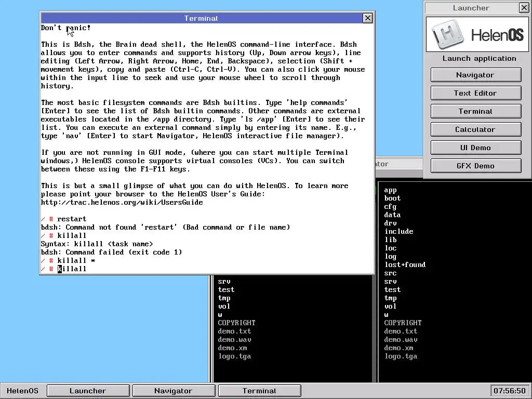The image size is (532, 399).
Task: Select 'tmp' in Navigator right panel
Action: tap(390, 298)
